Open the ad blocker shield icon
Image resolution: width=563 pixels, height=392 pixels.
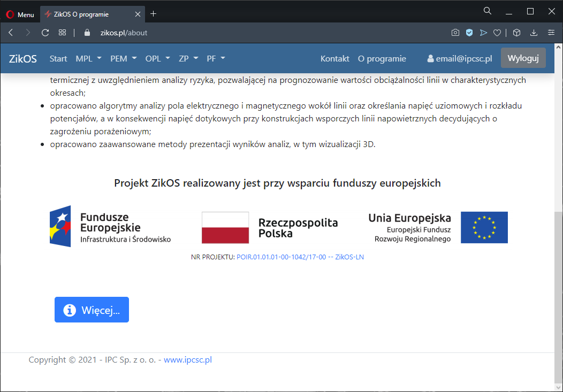click(x=469, y=33)
